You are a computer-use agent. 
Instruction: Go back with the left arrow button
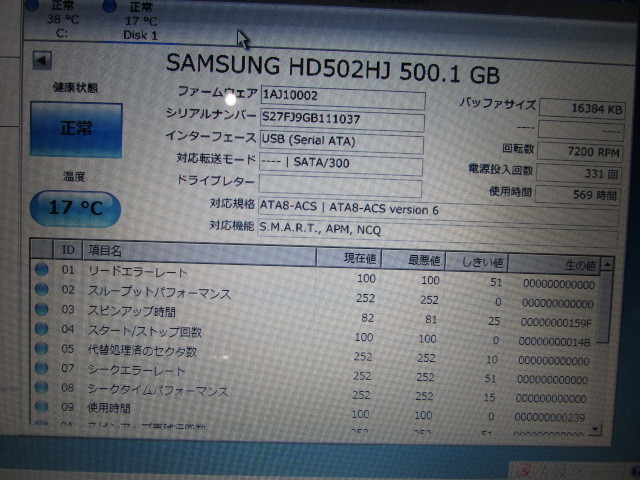coord(42,60)
